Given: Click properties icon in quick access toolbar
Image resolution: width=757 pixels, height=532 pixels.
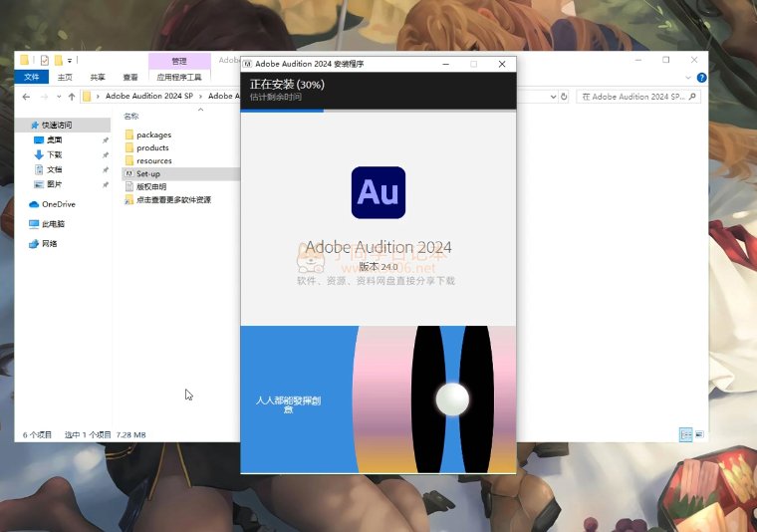Looking at the screenshot, I should [45, 61].
